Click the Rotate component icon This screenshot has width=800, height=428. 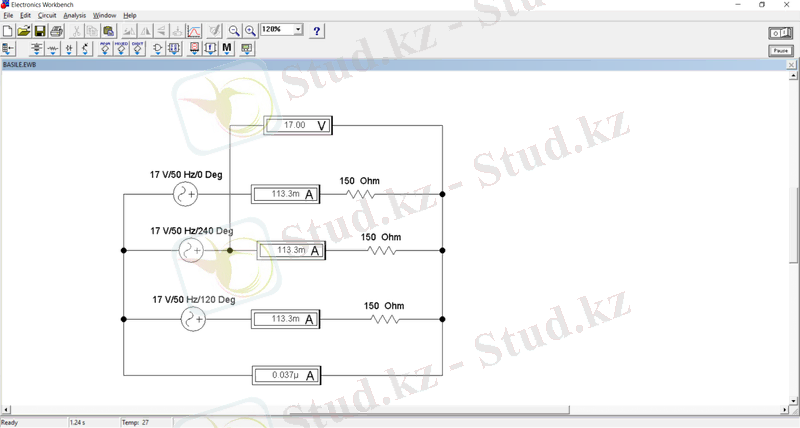[129, 31]
